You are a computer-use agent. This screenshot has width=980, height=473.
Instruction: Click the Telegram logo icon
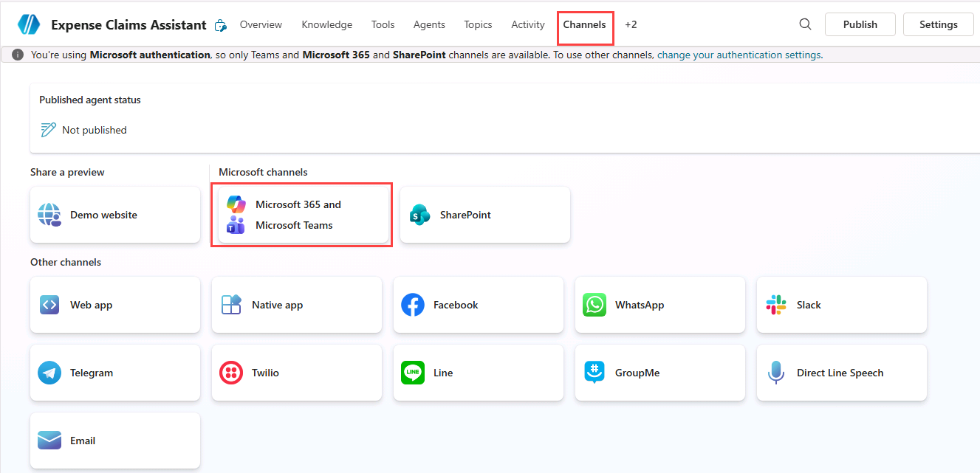click(49, 373)
